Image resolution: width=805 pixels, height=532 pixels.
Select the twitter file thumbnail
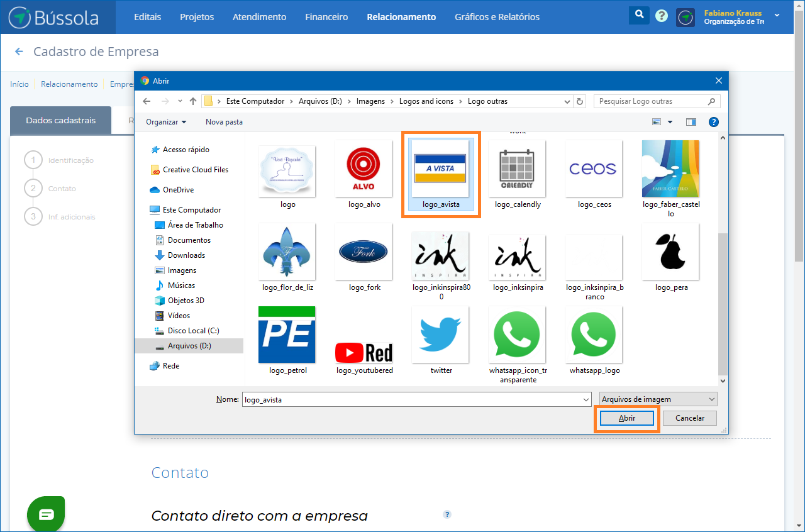coord(441,335)
